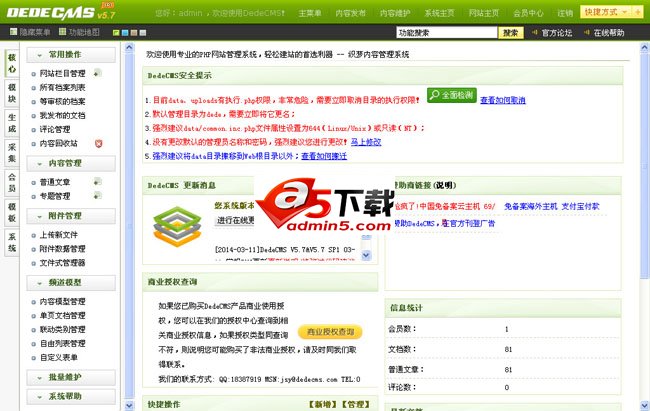This screenshot has height=411, width=650.
Task: Open the 查看如何取消 link
Action: pos(502,100)
